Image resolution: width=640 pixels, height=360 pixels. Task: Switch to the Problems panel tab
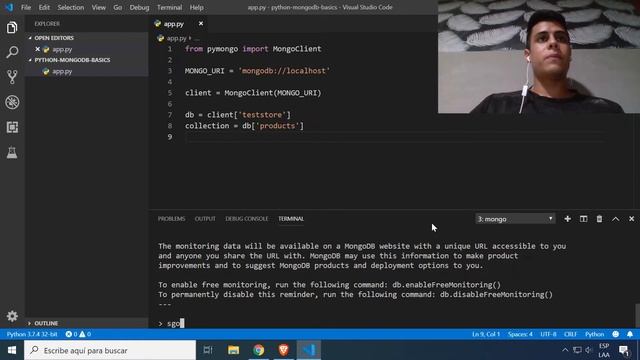point(171,219)
